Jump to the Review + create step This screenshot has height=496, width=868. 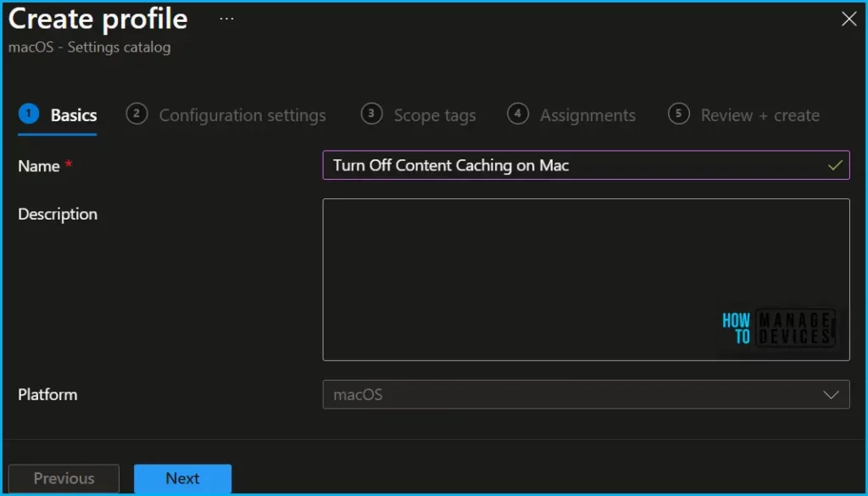click(x=744, y=115)
